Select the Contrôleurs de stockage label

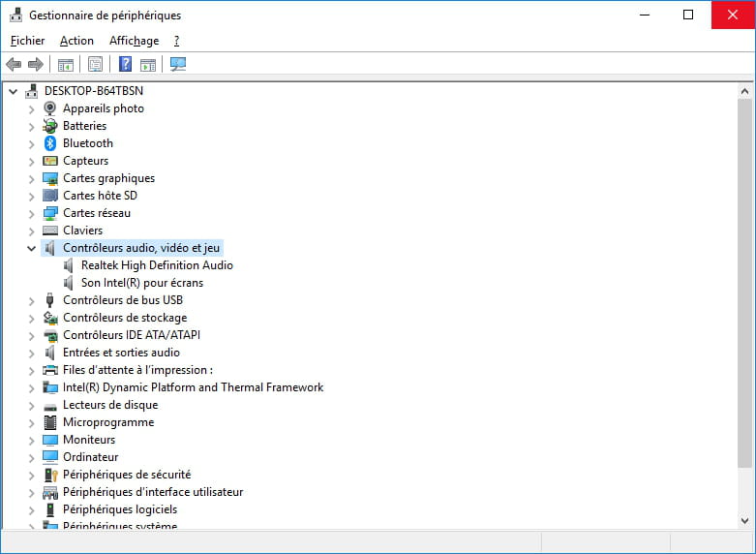point(125,318)
